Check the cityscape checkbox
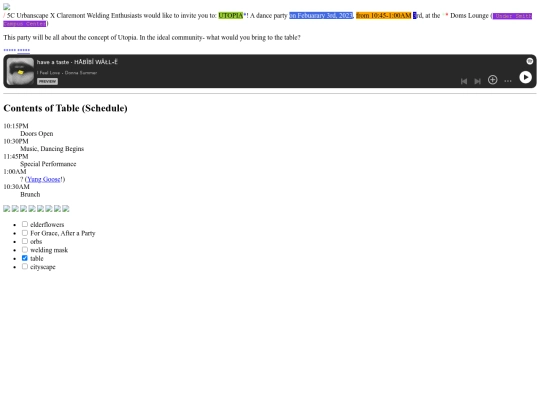The height and width of the screenshot is (405, 540). [x=25, y=267]
